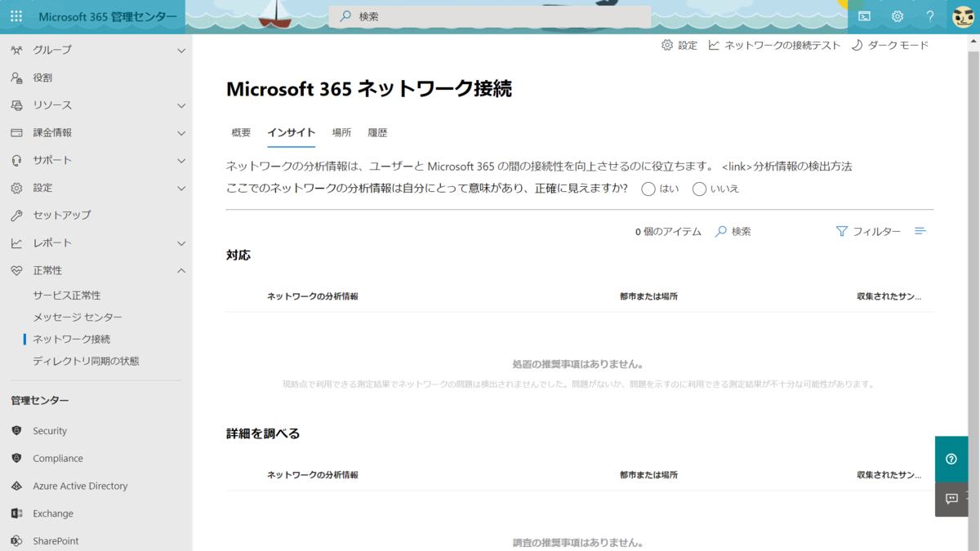The width and height of the screenshot is (980, 551).
Task: Open the help question mark in header
Action: pyautogui.click(x=930, y=16)
